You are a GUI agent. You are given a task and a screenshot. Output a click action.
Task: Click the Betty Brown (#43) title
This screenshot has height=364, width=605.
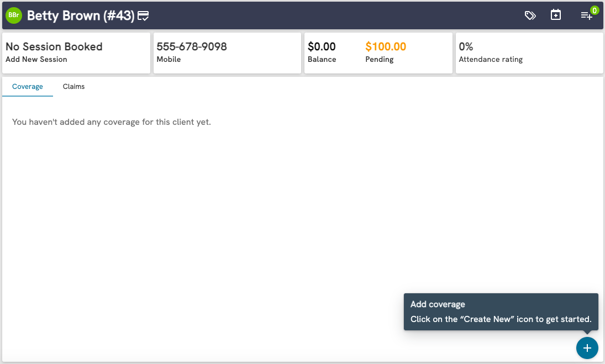81,16
